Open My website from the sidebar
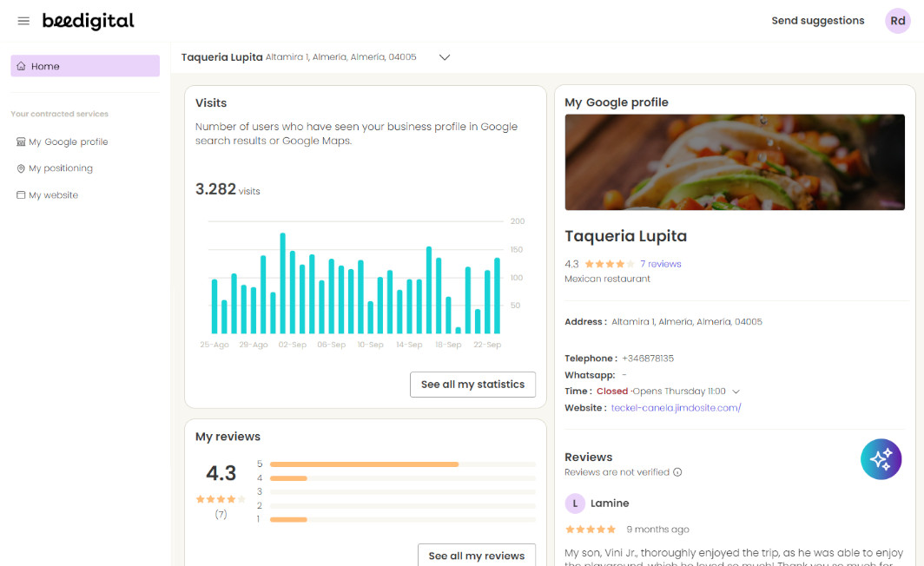This screenshot has width=924, height=566. (53, 195)
